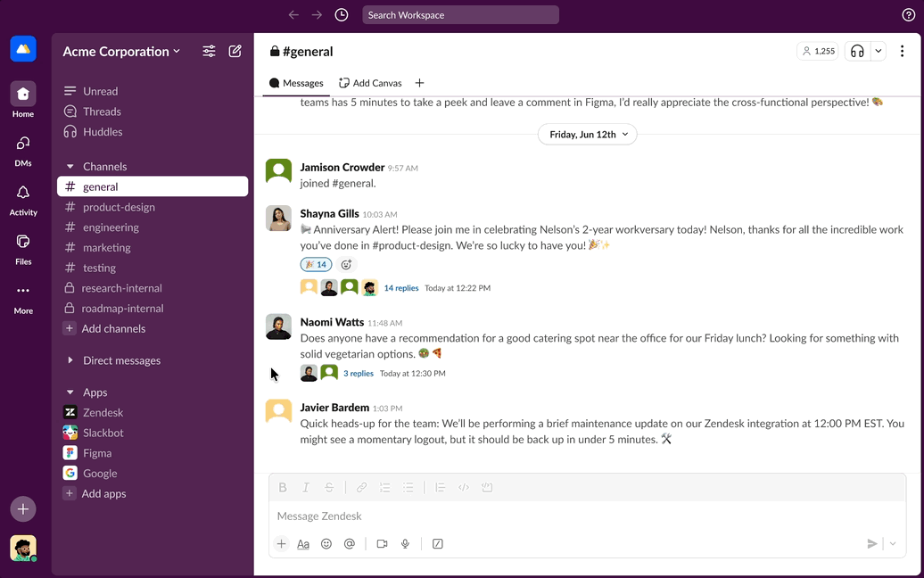Click the round plus create button
This screenshot has width=924, height=578.
pyautogui.click(x=23, y=509)
